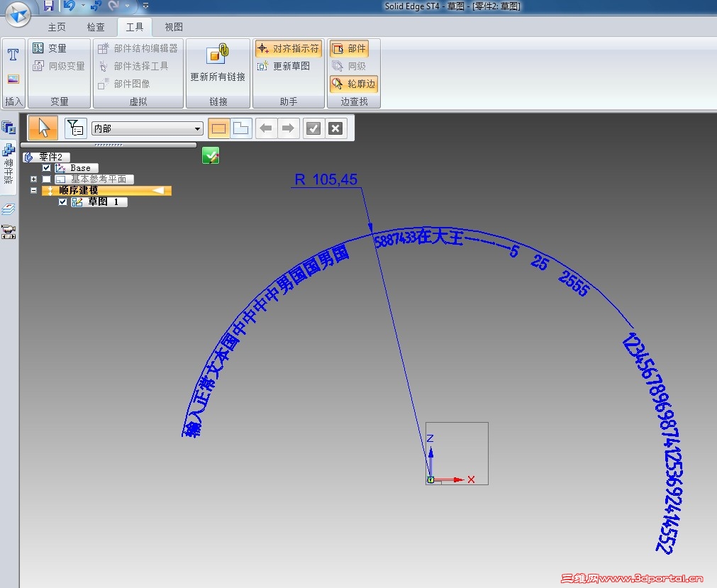The width and height of the screenshot is (717, 588).
Task: Select the polygon fence selection icon
Action: pyautogui.click(x=241, y=128)
